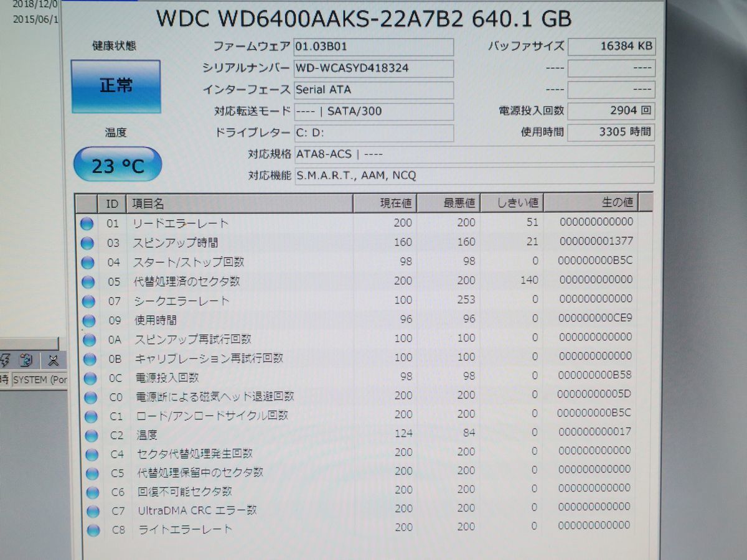Click the 温度 label above the temperature button
This screenshot has height=560, width=747.
pyautogui.click(x=116, y=133)
